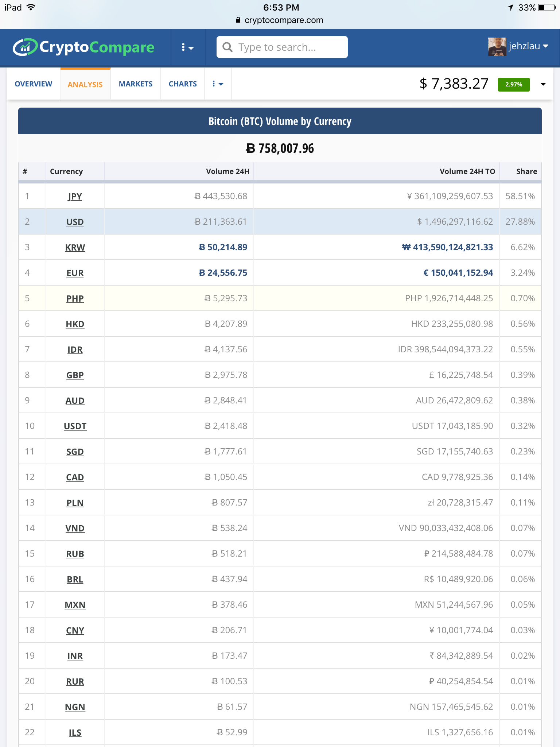Open the USD currency link
This screenshot has height=747, width=560.
tap(75, 222)
